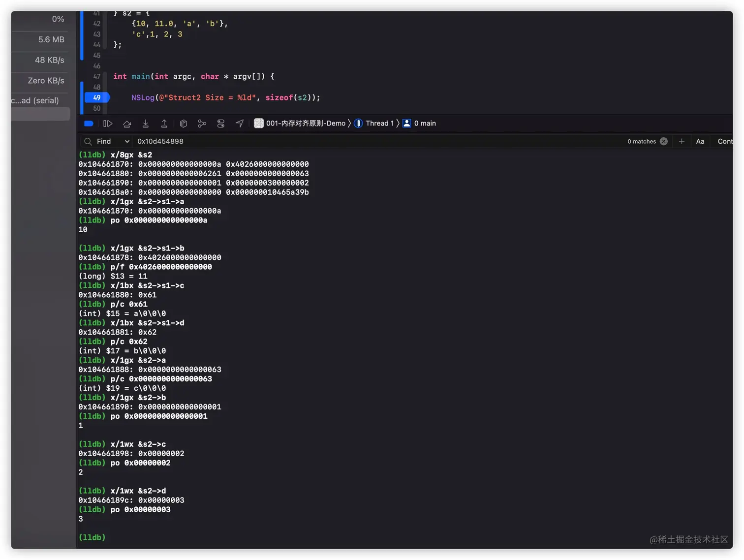This screenshot has height=560, width=744.
Task: Click the x/1gx &s2->b command
Action: click(122, 398)
